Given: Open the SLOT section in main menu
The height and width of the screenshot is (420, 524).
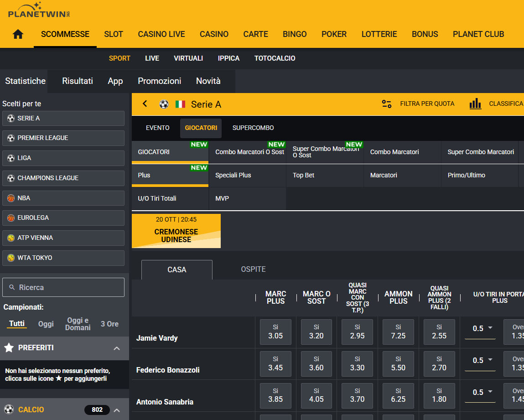Looking at the screenshot, I should (x=114, y=34).
